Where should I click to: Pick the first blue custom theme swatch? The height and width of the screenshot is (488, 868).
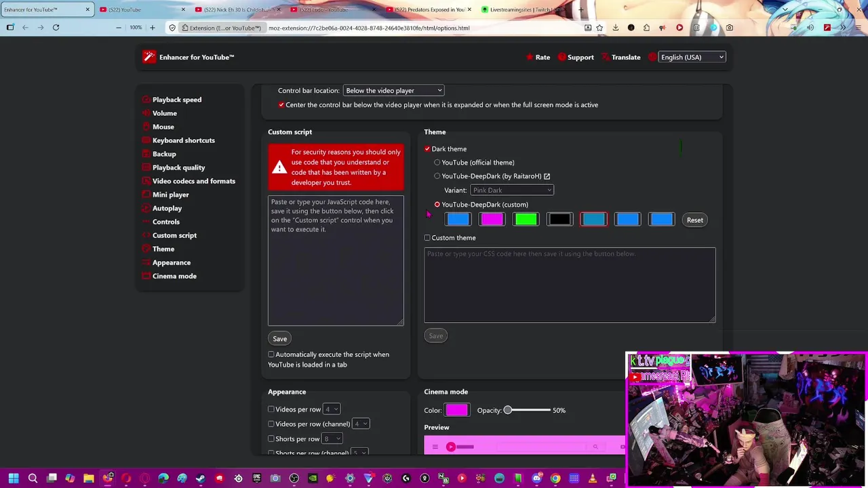pos(458,220)
